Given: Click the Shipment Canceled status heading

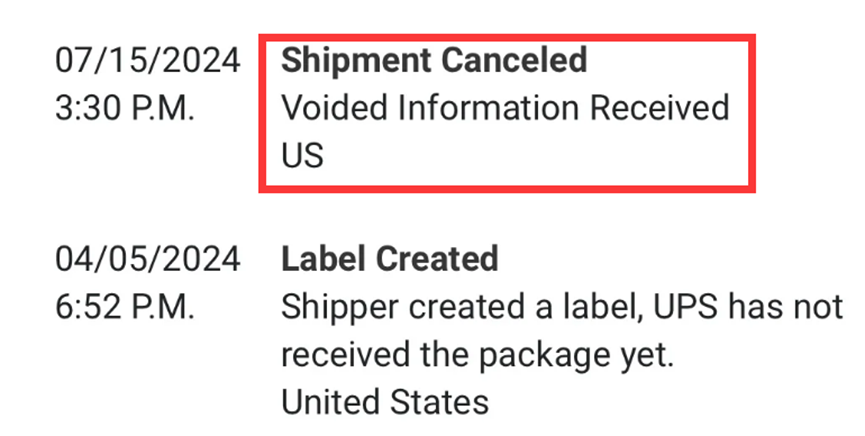Looking at the screenshot, I should (x=433, y=60).
